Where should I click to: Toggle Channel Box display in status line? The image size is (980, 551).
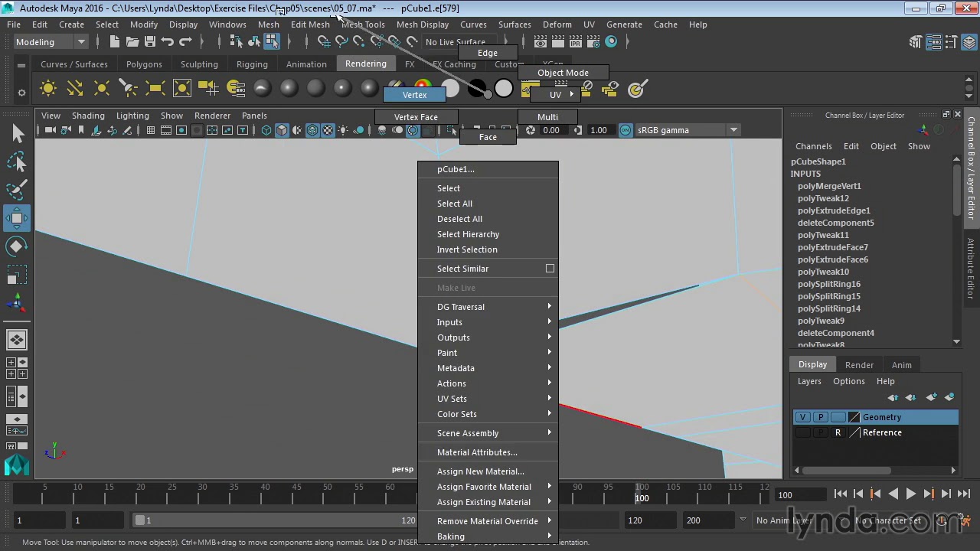click(968, 42)
